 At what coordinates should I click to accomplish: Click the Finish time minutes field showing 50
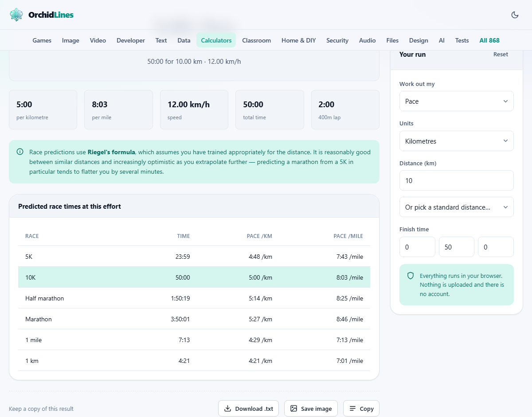[457, 247]
